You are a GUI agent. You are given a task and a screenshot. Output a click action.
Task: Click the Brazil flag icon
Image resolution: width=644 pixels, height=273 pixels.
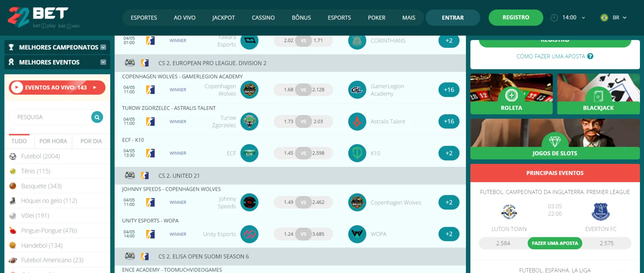[604, 18]
